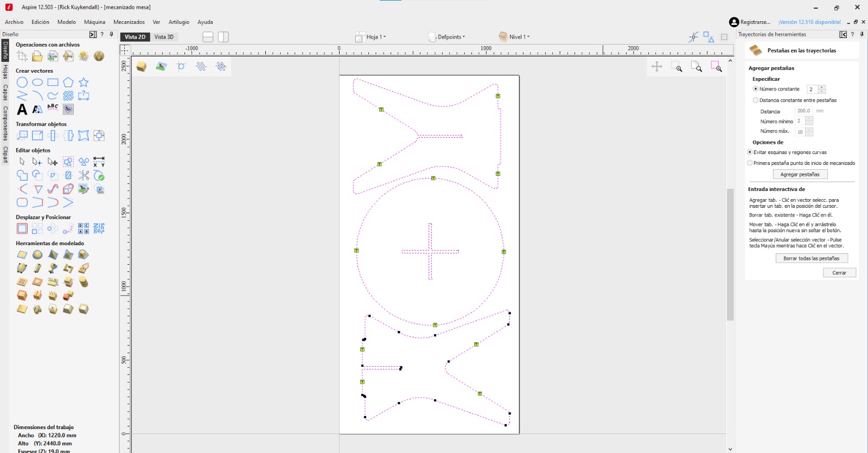Select the text on curve tool
This screenshot has width=868, height=453.
53,108
